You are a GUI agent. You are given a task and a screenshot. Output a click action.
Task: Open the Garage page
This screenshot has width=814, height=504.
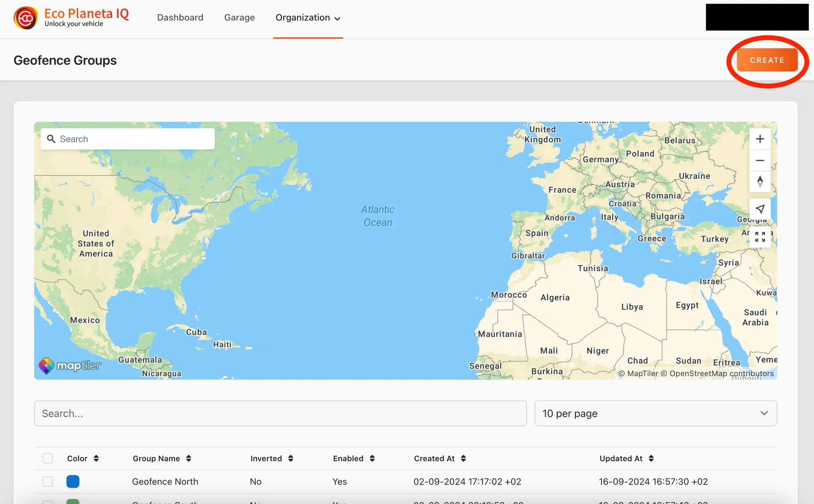(239, 17)
